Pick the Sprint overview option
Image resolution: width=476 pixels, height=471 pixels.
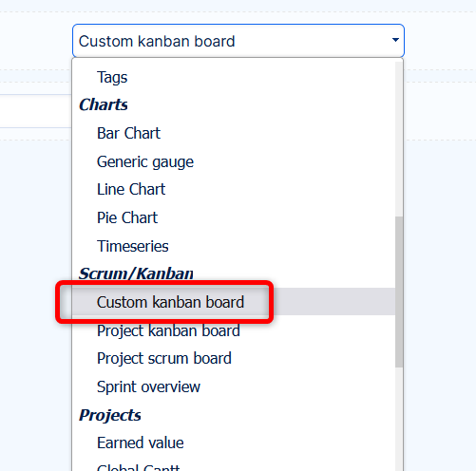[234, 386]
